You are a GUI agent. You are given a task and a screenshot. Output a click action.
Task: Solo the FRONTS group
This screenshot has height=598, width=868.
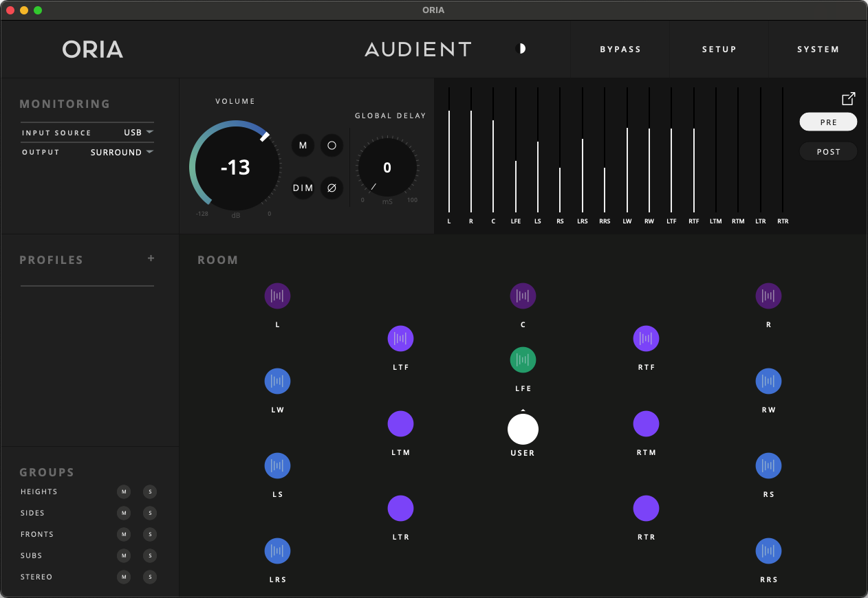pos(150,534)
